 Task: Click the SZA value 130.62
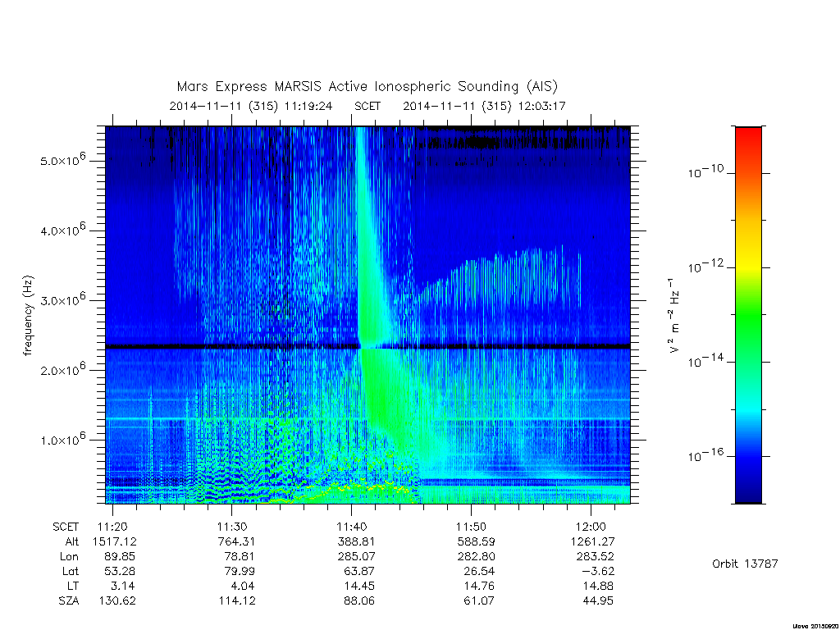click(117, 600)
